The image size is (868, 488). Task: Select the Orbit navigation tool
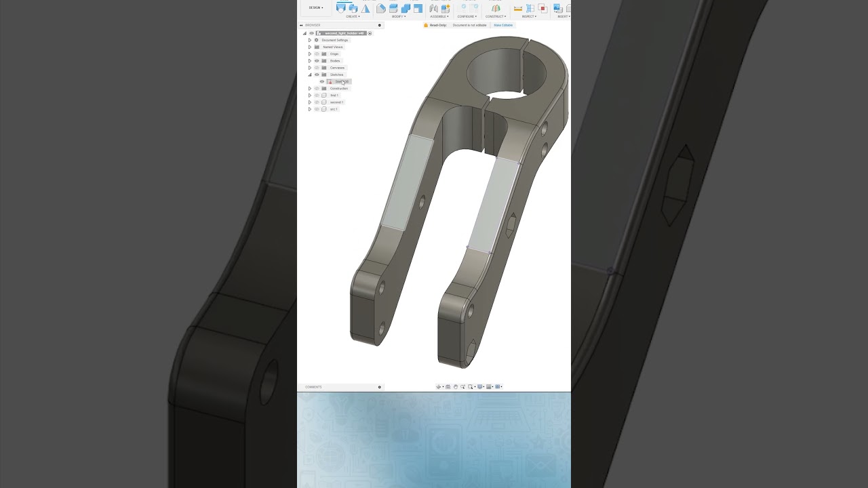439,387
